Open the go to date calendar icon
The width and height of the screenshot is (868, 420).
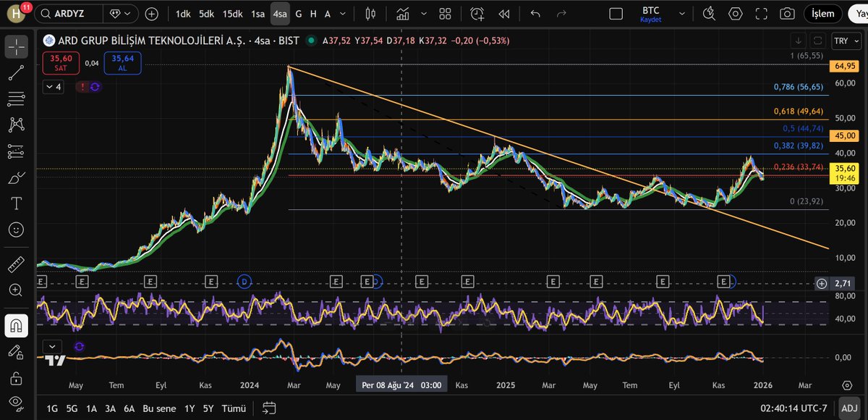(x=269, y=408)
